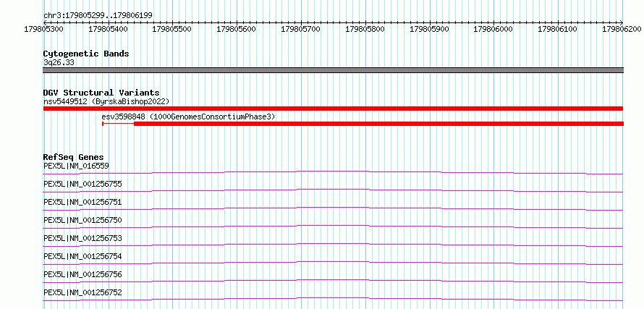Open transcript PEX5L|NM_001256756

coord(82,274)
